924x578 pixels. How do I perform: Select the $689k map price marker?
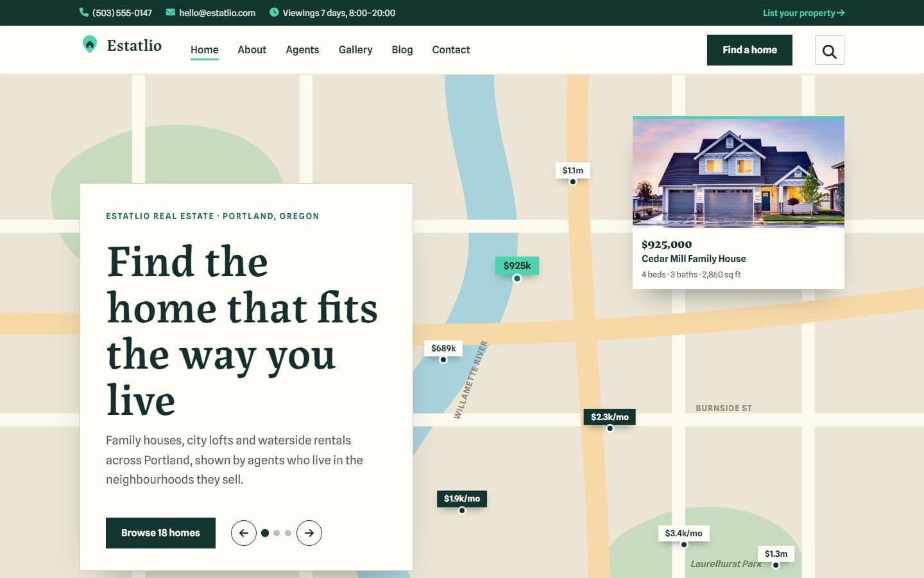(443, 348)
